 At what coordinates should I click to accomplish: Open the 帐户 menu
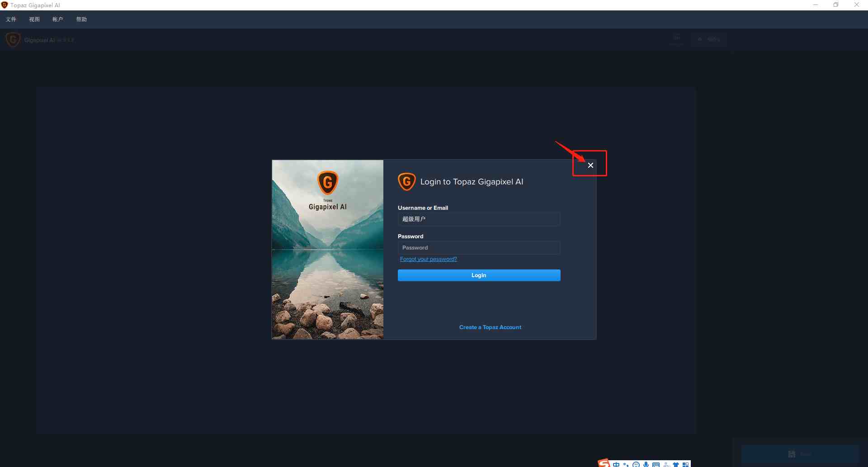(58, 19)
